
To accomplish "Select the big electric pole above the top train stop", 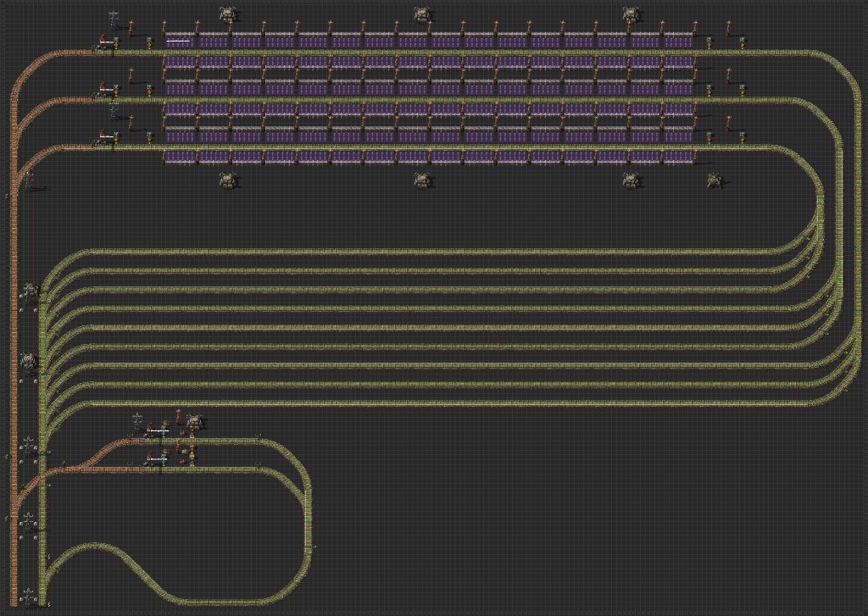I will pyautogui.click(x=114, y=19).
